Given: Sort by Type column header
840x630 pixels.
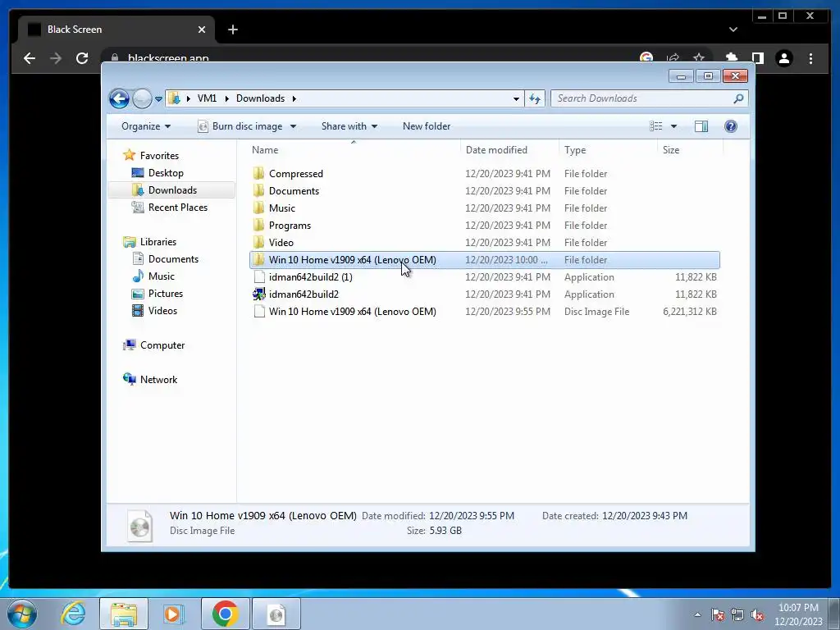Looking at the screenshot, I should 575,150.
